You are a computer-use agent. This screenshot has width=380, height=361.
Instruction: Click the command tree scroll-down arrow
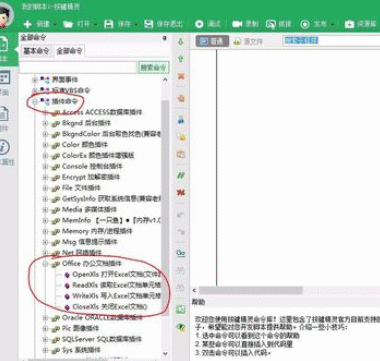tap(165, 354)
